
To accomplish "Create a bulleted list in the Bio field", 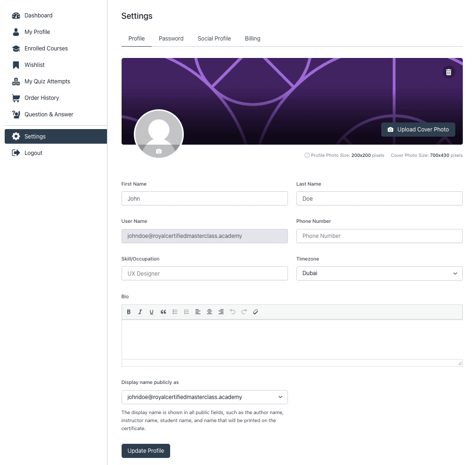I will [x=175, y=311].
